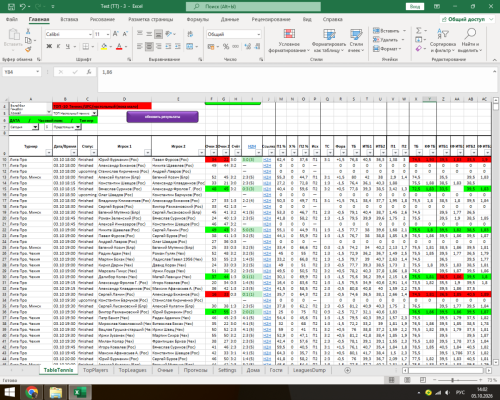Click the Format Painter brush icon
Screen dimensions: 500x400
pyautogui.click(x=28, y=49)
